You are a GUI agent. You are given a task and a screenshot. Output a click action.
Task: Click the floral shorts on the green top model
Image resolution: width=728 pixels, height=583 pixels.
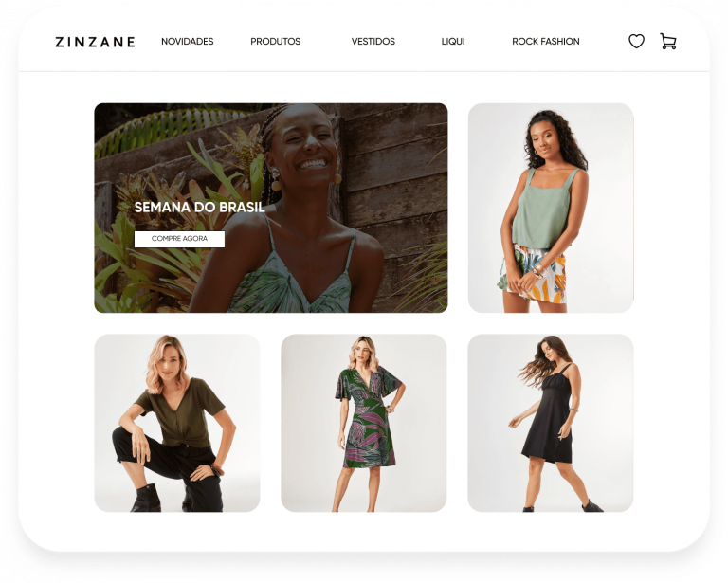tap(534, 274)
